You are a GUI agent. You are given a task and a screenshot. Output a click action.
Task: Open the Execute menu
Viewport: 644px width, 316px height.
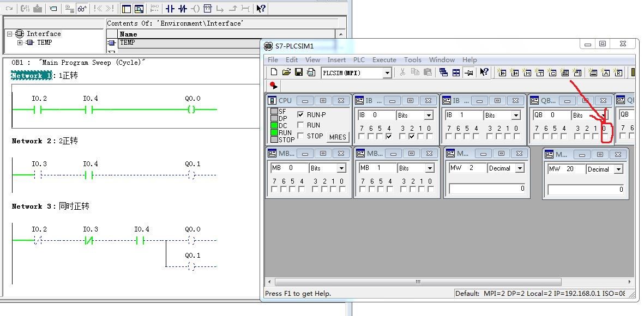(384, 59)
